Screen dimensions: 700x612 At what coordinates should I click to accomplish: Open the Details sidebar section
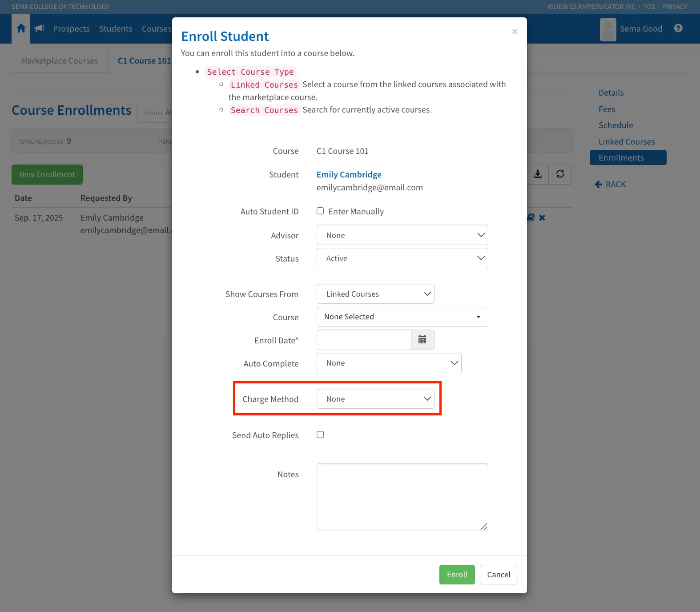[x=611, y=93]
